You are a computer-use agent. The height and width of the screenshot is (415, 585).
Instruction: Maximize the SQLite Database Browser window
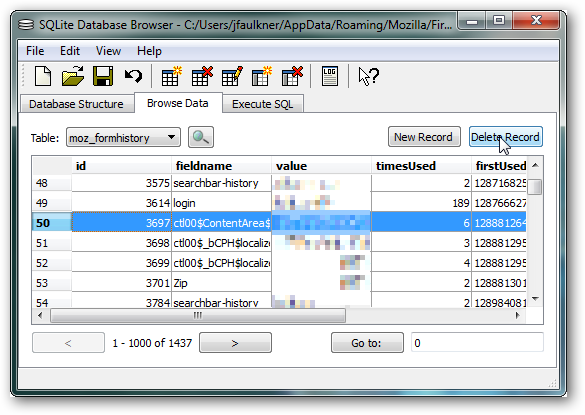tap(499, 21)
